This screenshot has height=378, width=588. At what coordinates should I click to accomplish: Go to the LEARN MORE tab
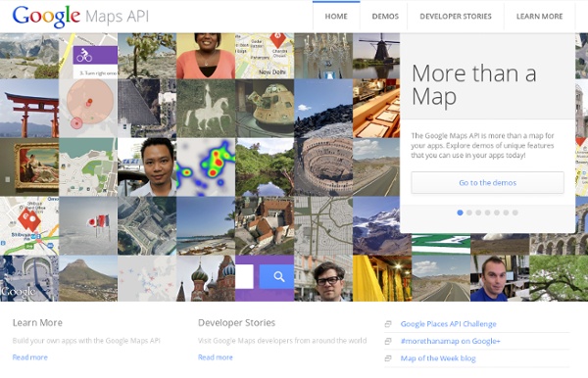539,16
